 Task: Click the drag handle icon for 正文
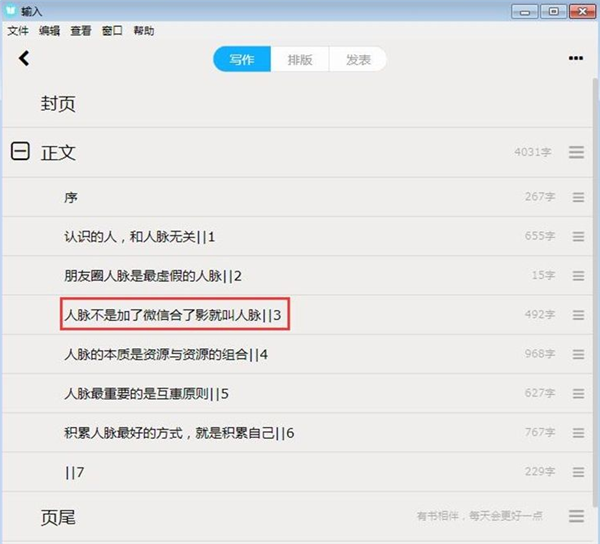click(x=576, y=152)
